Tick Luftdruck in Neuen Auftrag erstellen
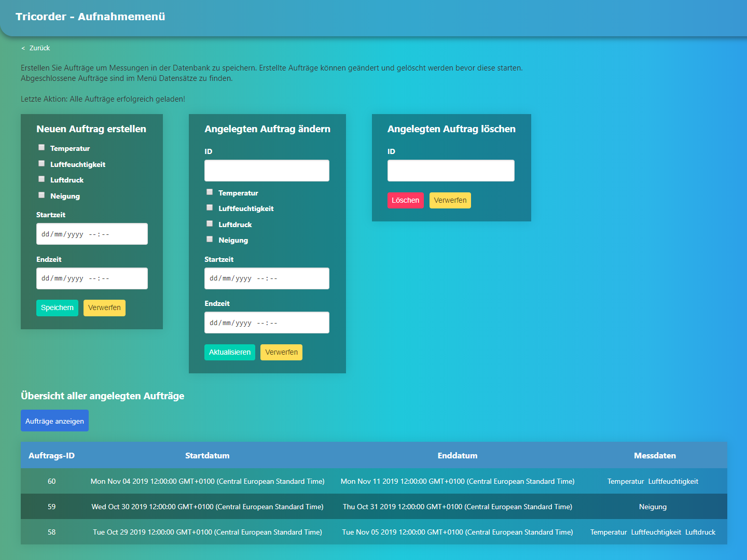This screenshot has height=560, width=747. click(x=41, y=179)
